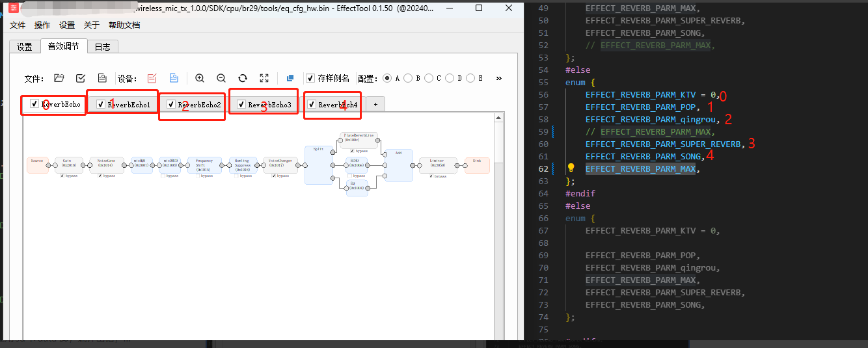Toggle bypass under the Limiter node
Screen dimensions: 868x348
click(431, 176)
